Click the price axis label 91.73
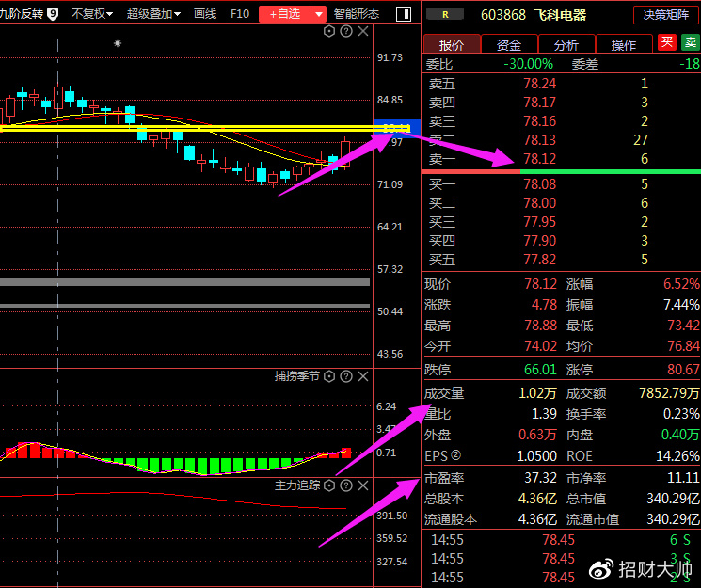The height and width of the screenshot is (588, 701). click(x=390, y=57)
